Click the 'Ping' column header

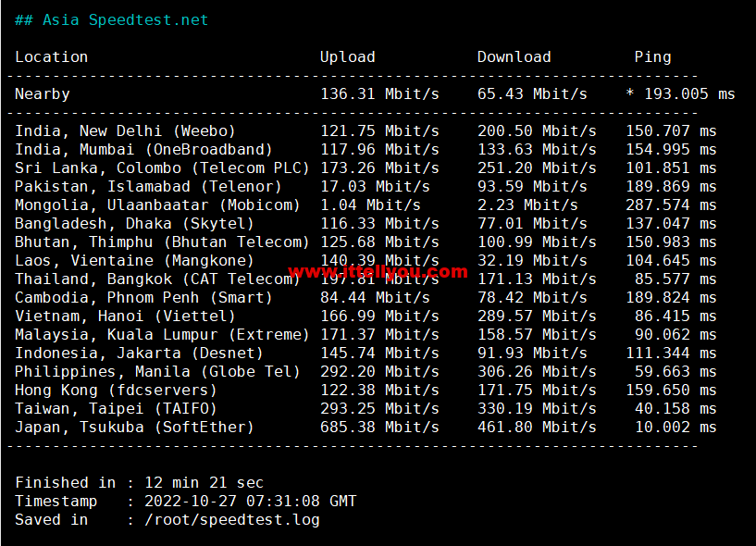[652, 57]
